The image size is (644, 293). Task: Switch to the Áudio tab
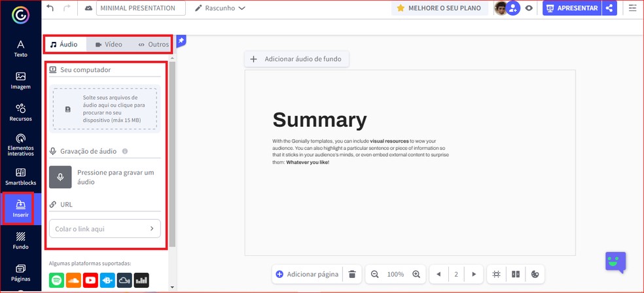65,44
